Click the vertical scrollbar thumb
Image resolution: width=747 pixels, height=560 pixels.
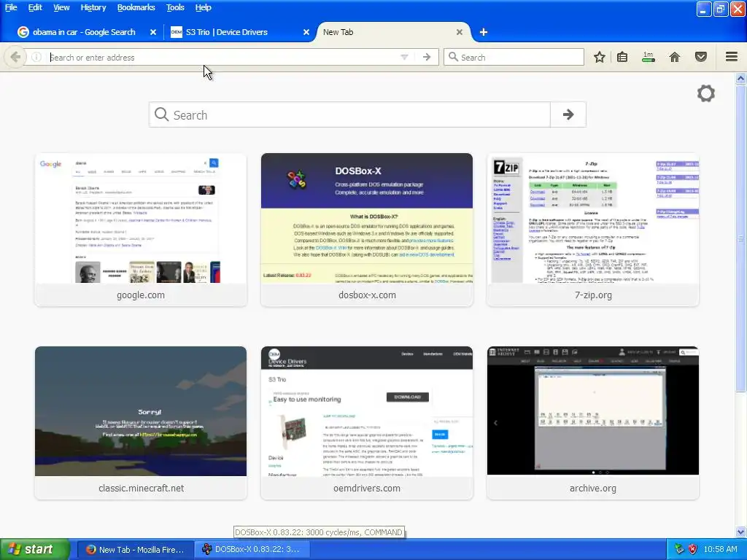[741, 238]
